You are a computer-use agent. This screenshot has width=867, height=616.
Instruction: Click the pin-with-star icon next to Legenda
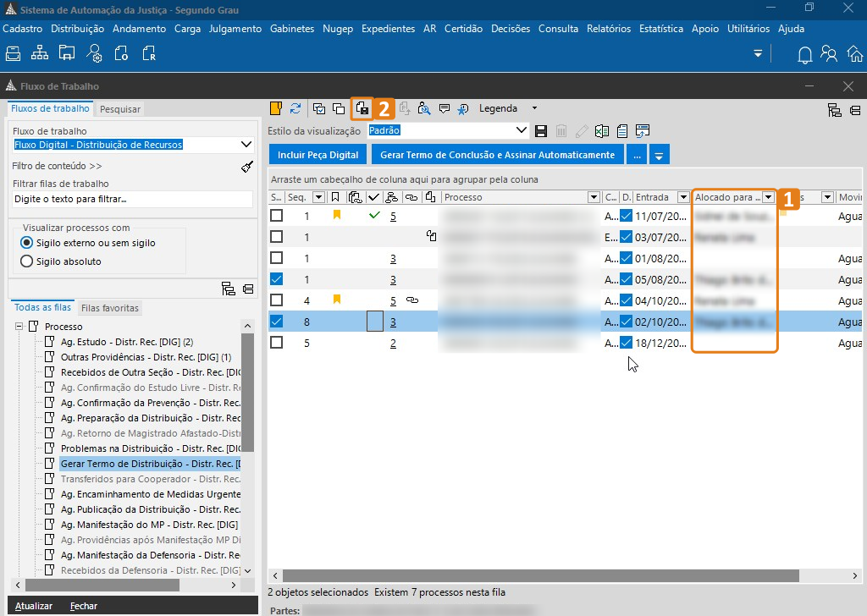click(x=463, y=109)
